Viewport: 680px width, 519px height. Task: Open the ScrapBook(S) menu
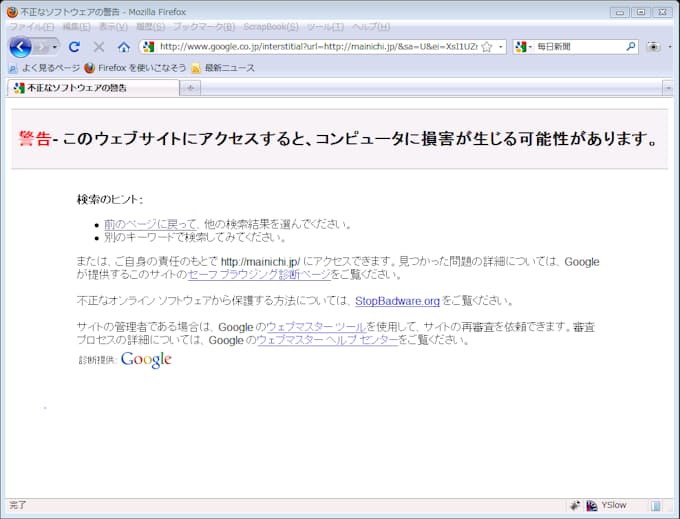coord(270,26)
